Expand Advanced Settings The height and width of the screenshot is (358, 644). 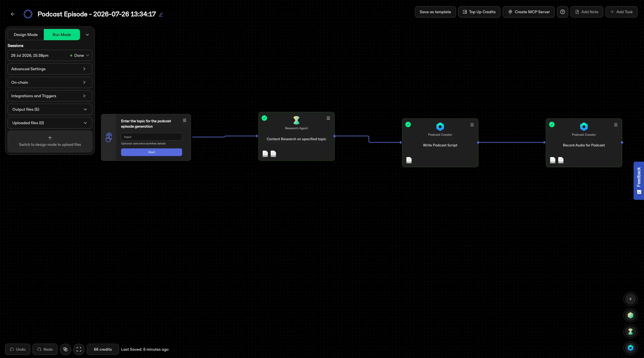(50, 69)
